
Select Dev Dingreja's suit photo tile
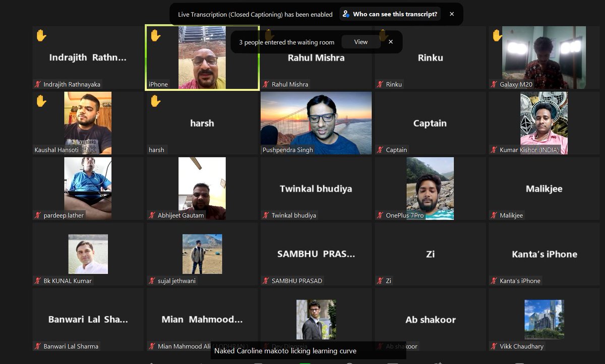coord(316,320)
